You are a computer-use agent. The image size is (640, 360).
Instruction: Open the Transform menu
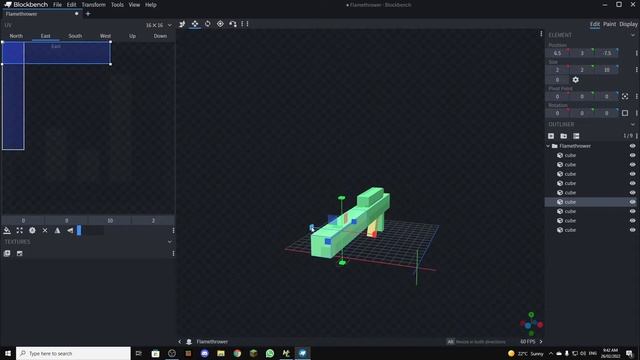click(93, 5)
